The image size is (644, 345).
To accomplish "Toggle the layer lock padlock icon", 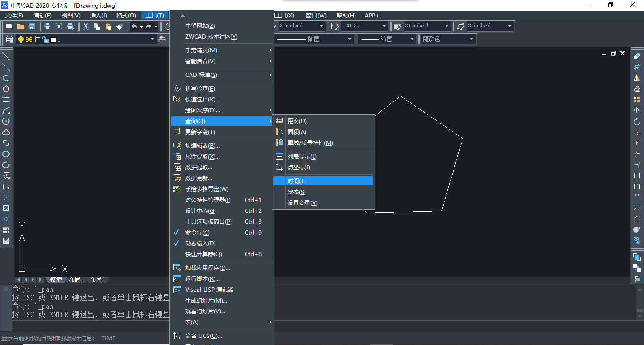I will (45, 39).
